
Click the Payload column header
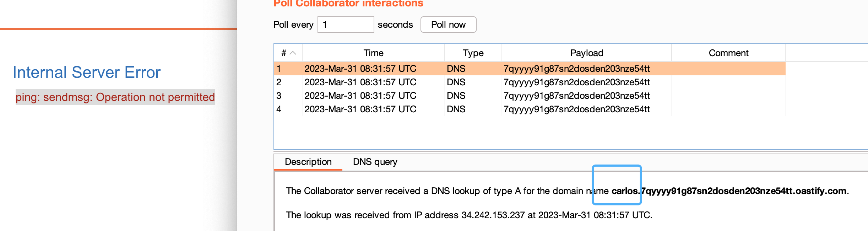pyautogui.click(x=586, y=53)
